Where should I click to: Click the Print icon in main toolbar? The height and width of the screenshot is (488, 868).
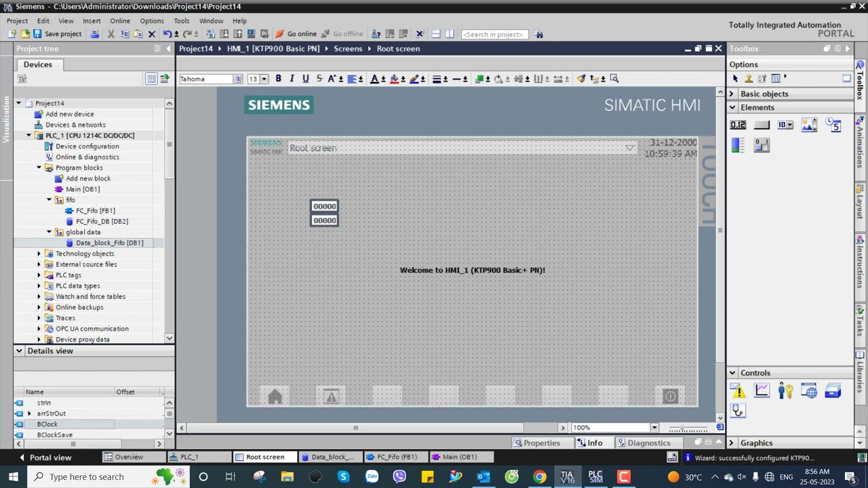[94, 34]
